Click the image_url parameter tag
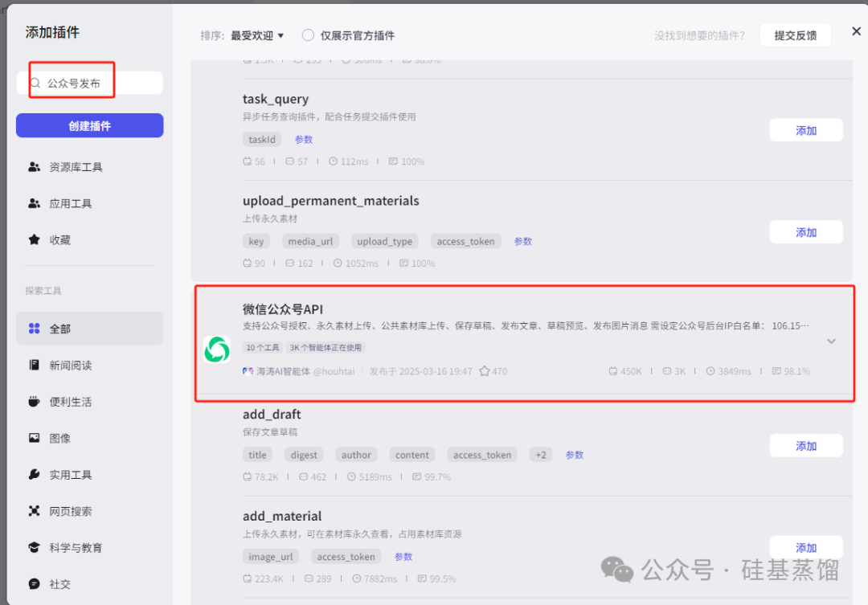 [x=271, y=557]
